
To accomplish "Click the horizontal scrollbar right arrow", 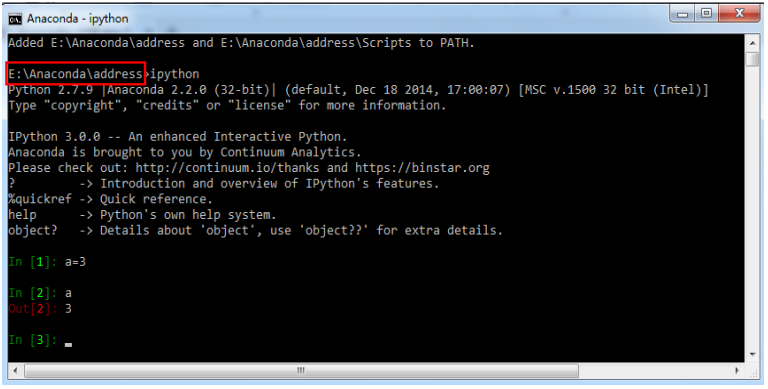I will click(x=737, y=371).
